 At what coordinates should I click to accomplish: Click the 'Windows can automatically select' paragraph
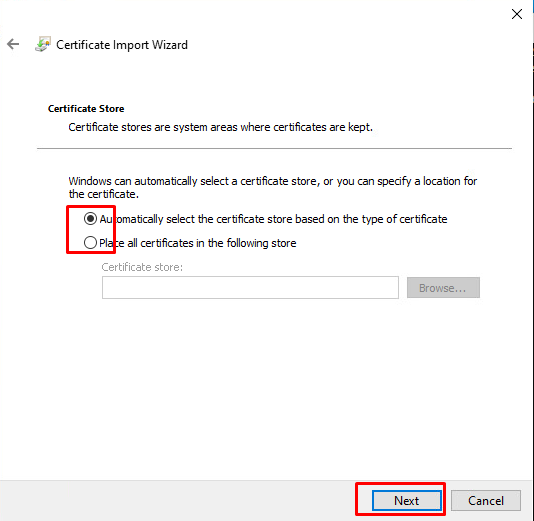click(272, 187)
